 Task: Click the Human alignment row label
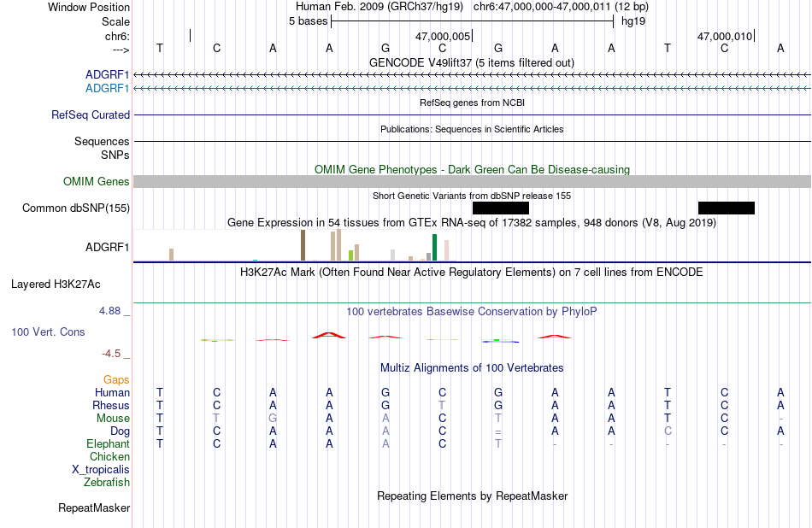tap(112, 393)
